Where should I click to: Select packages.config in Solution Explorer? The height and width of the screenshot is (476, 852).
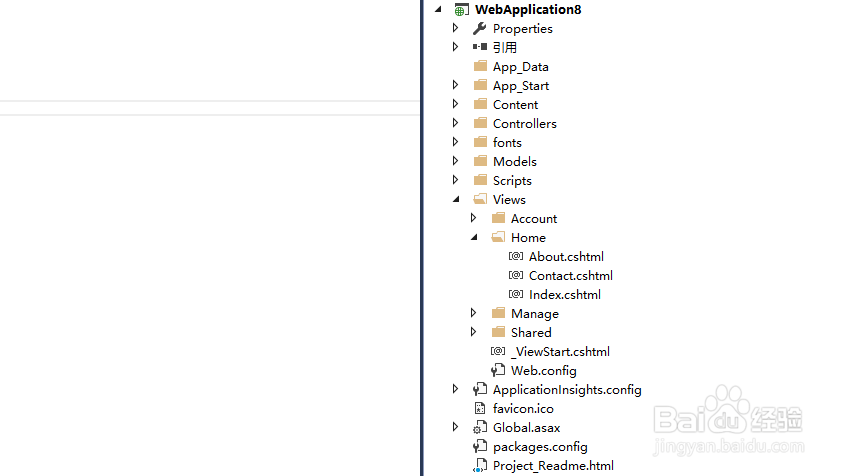540,447
